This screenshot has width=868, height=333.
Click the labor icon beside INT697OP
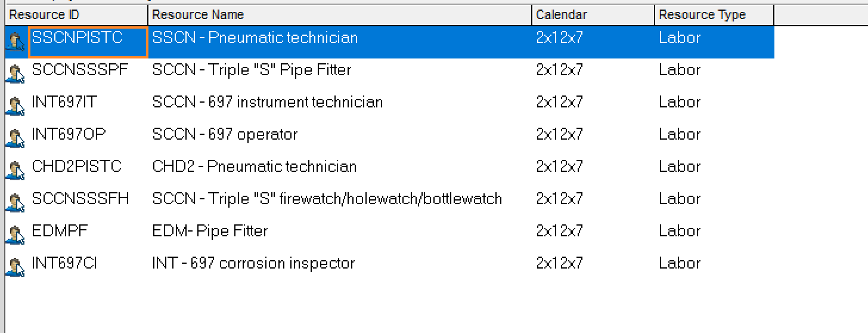tap(15, 138)
